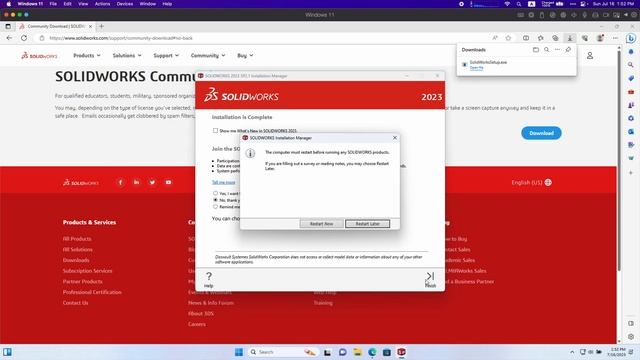Screen dimensions: 640x360
Task: Open the Windows Start button in taskbar
Action: [239, 352]
